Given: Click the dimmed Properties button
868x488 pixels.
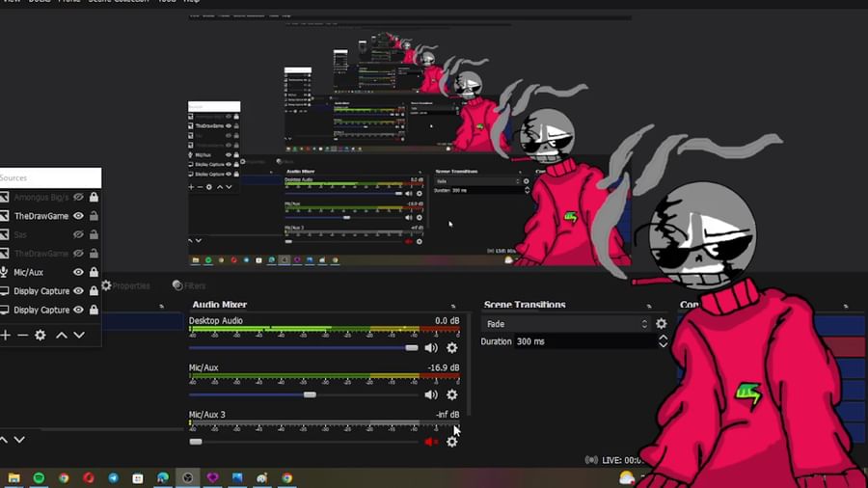Looking at the screenshot, I should point(125,286).
